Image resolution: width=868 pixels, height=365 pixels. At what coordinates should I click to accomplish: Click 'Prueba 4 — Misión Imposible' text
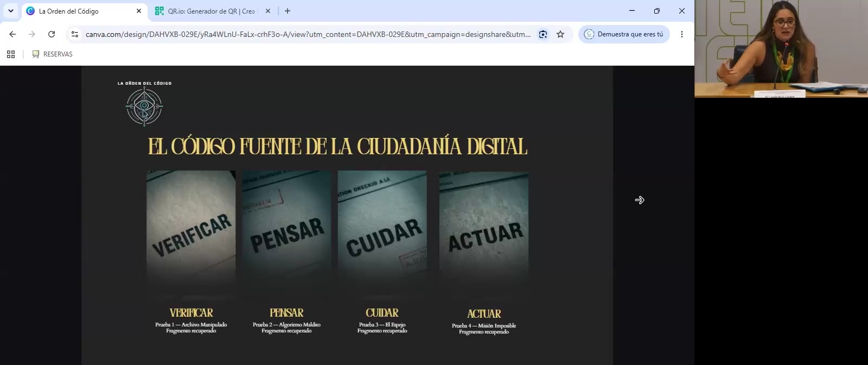tap(484, 326)
